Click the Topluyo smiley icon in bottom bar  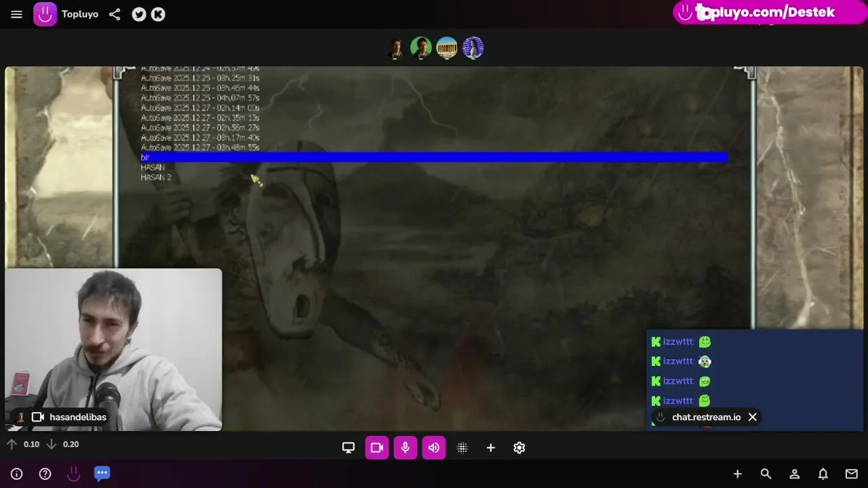click(74, 474)
